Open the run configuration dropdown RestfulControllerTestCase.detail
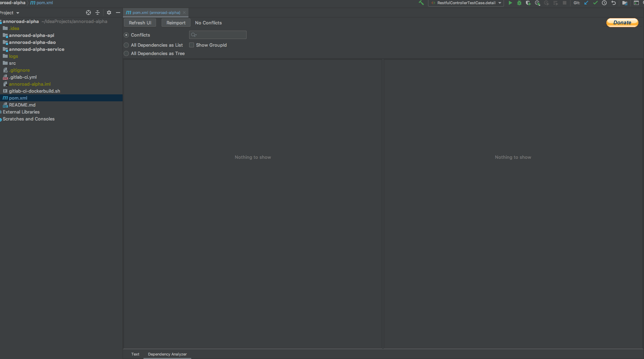 [x=466, y=3]
